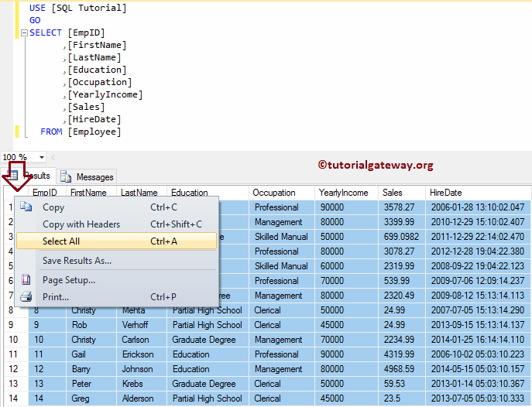Choose Copy from the context menu
This screenshot has width=532, height=407.
pyautogui.click(x=116, y=207)
